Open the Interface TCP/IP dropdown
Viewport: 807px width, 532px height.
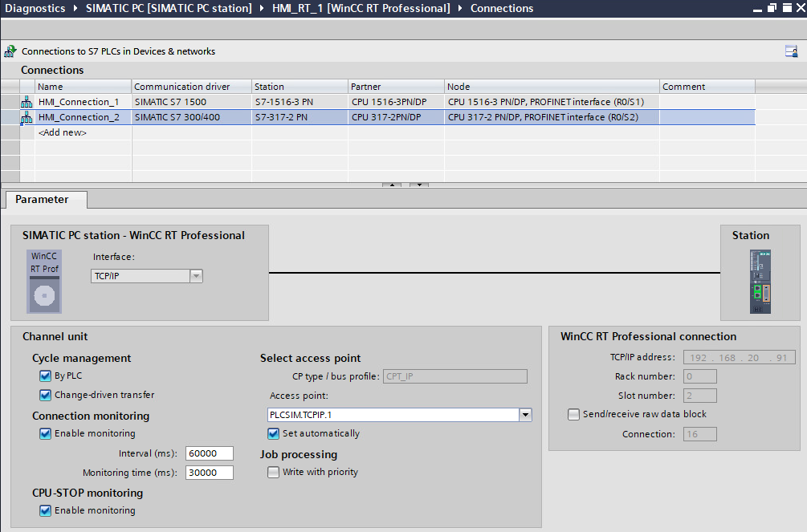(196, 276)
